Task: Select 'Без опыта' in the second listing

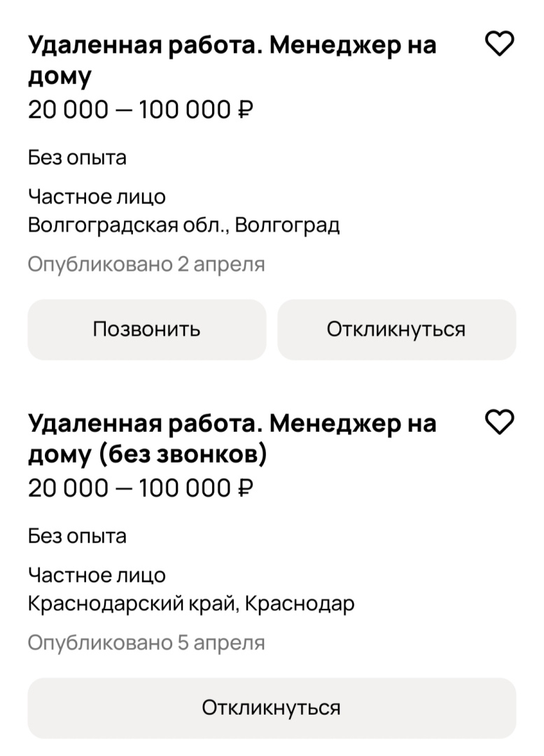Action: point(77,536)
